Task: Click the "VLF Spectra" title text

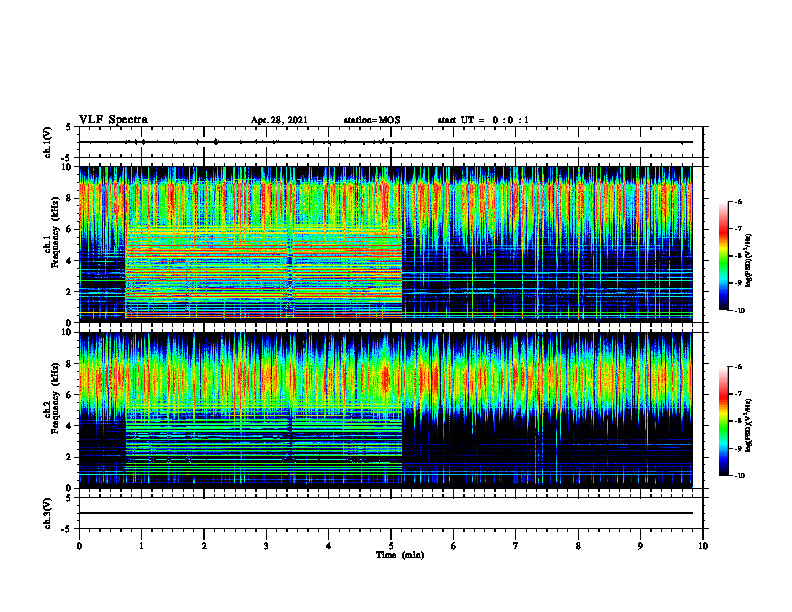Action: [113, 120]
